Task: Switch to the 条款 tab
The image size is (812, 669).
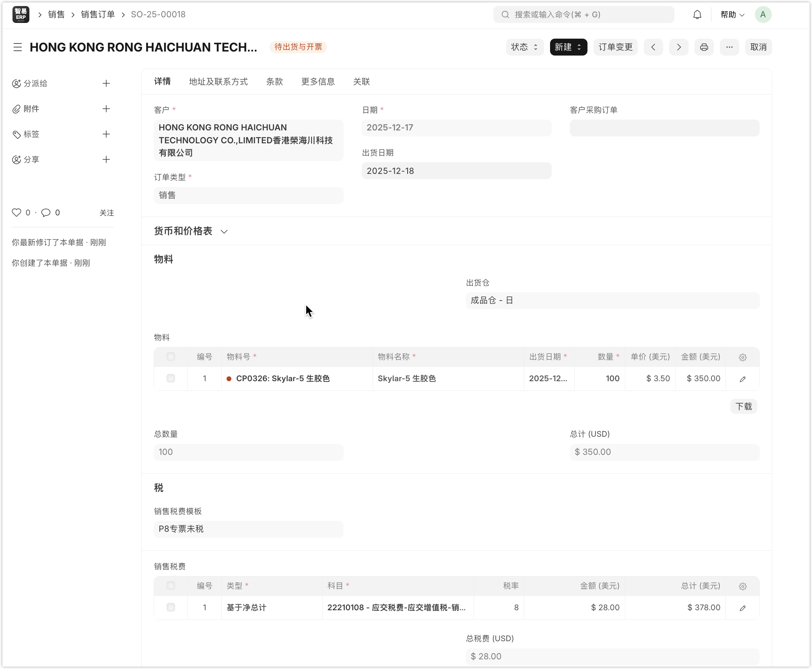Action: click(x=274, y=82)
